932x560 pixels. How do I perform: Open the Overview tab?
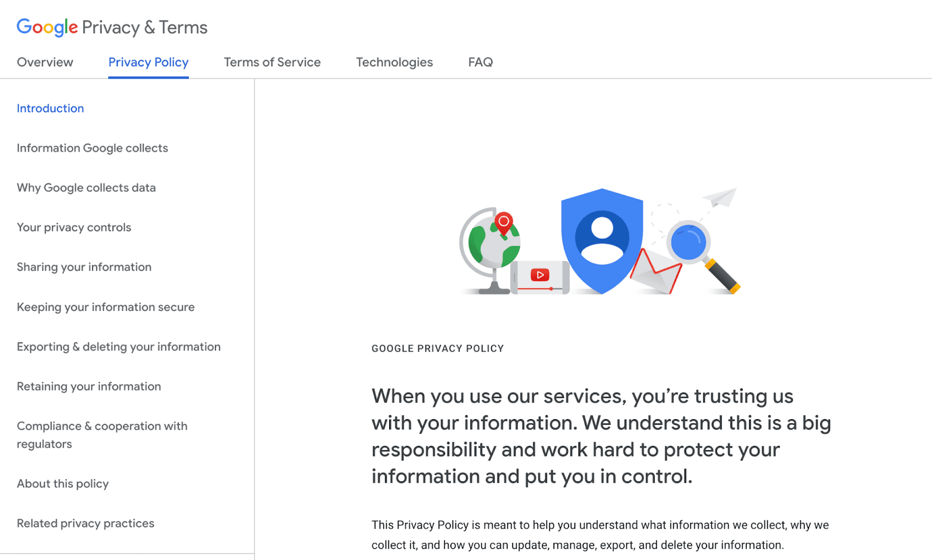45,62
